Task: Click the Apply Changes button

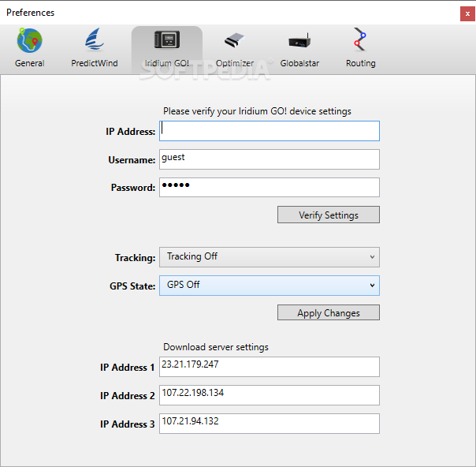Action: coord(329,312)
